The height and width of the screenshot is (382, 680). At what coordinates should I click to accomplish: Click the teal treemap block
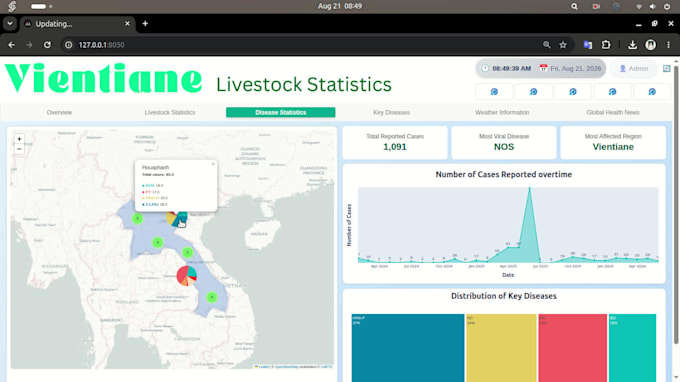click(x=632, y=348)
